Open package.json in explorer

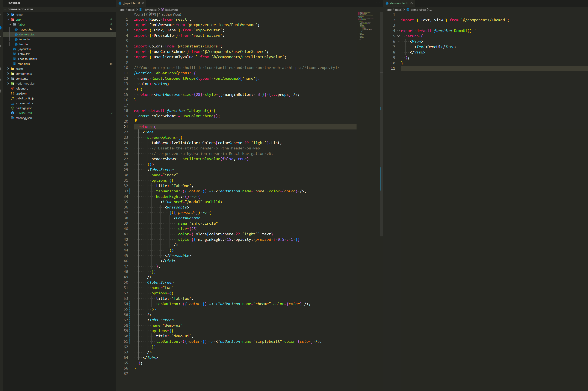coord(24,108)
